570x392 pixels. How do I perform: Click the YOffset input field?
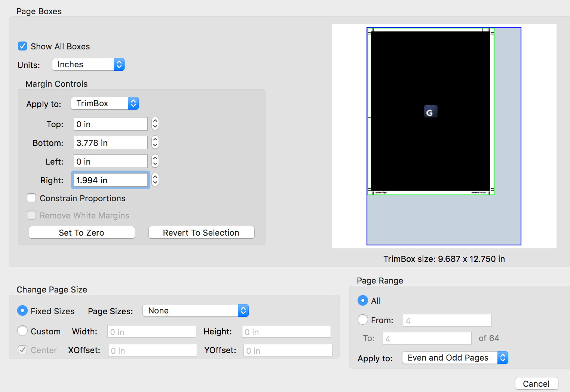point(288,350)
